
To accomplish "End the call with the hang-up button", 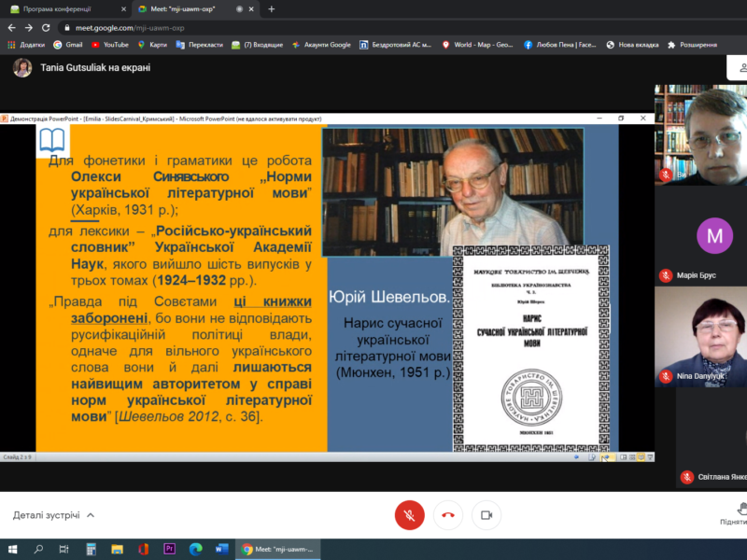I will point(448,514).
